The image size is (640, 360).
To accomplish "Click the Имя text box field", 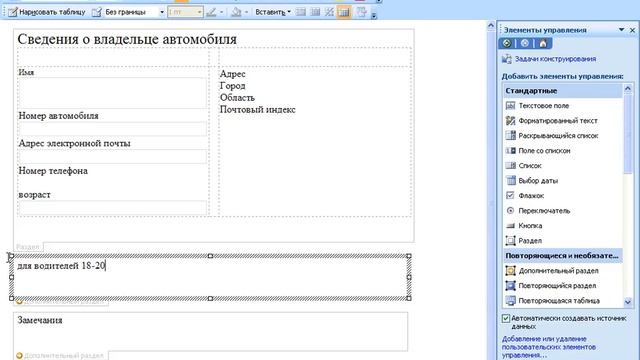I will (112, 93).
